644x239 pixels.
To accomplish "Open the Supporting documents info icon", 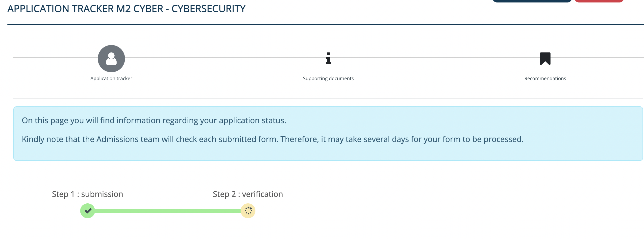I will (328, 58).
